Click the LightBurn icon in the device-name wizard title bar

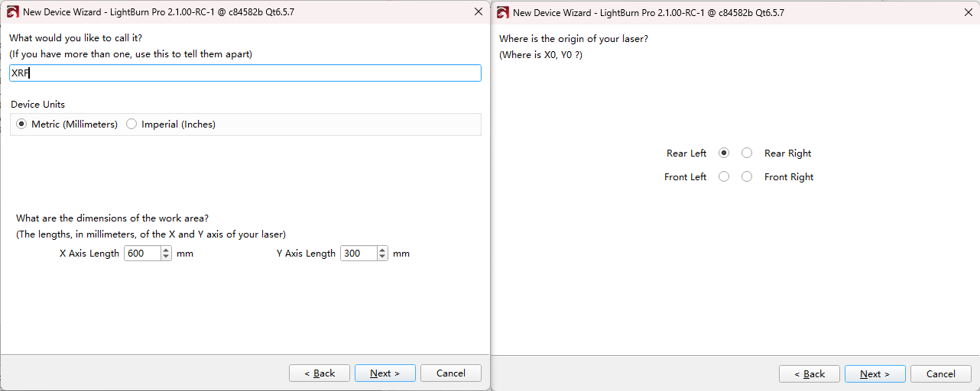click(12, 12)
